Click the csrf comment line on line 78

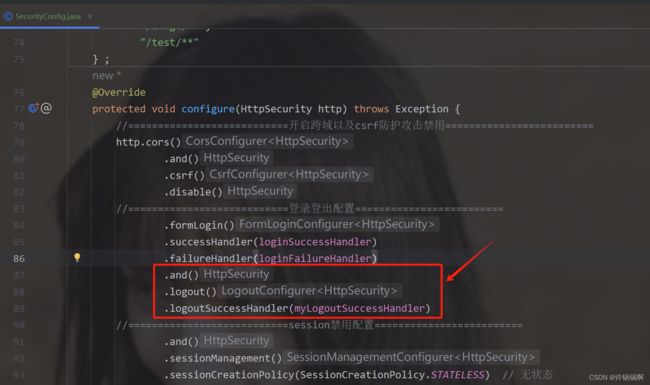point(355,126)
